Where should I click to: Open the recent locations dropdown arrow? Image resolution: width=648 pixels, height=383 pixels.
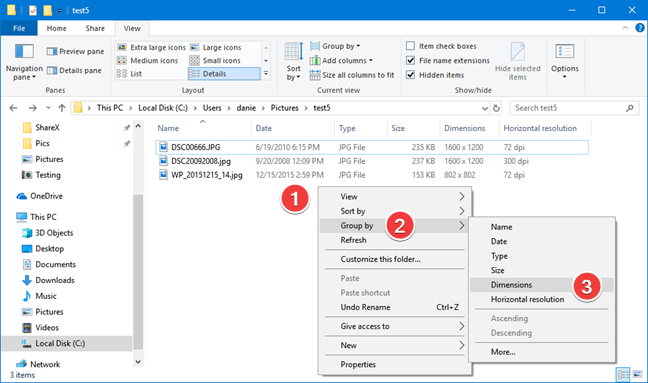coord(48,108)
